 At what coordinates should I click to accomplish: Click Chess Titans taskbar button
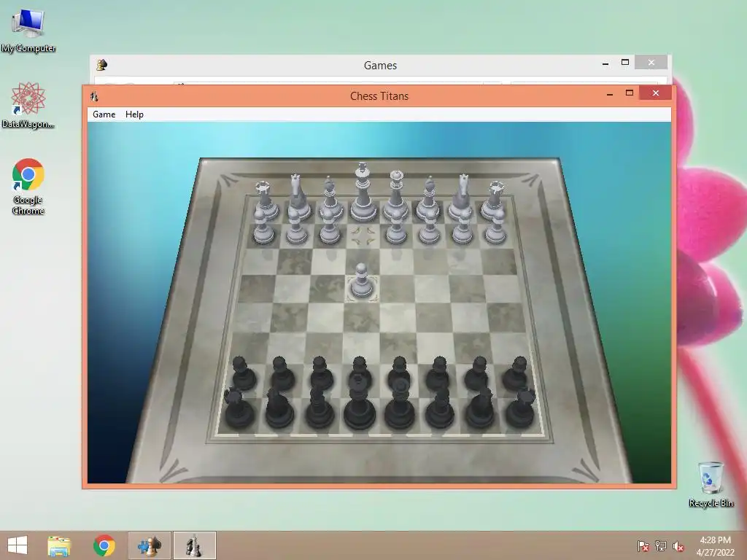(194, 545)
